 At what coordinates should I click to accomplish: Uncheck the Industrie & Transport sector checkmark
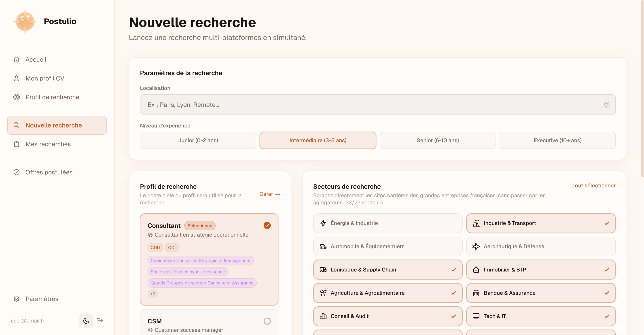click(x=607, y=223)
